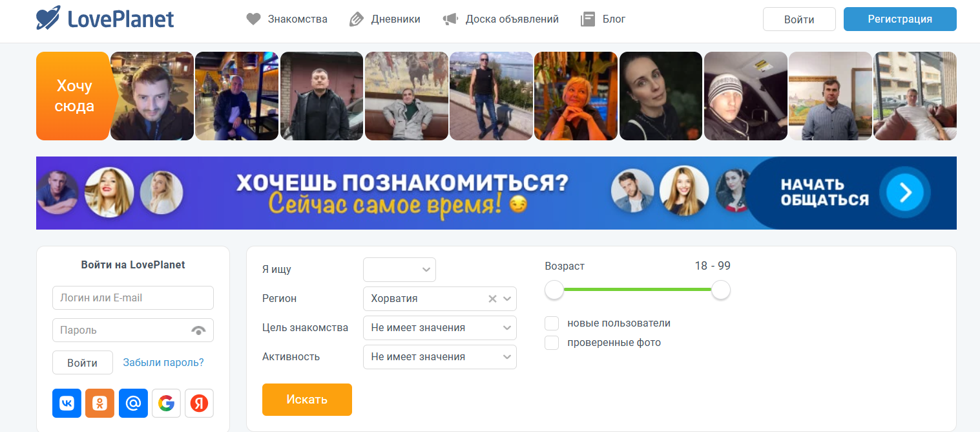Click the blue arrow on Начать общаться banner
This screenshot has width=980, height=432.
(905, 193)
